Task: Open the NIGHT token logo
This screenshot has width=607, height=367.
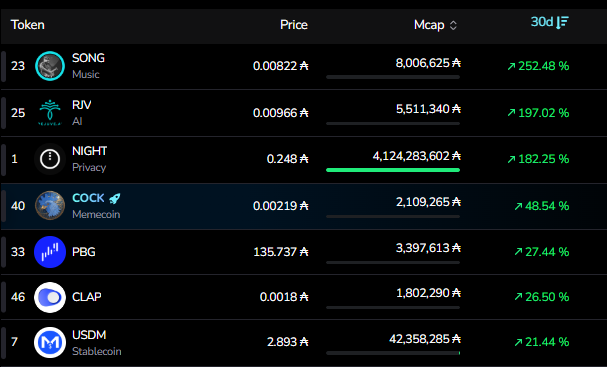Action: (50, 159)
